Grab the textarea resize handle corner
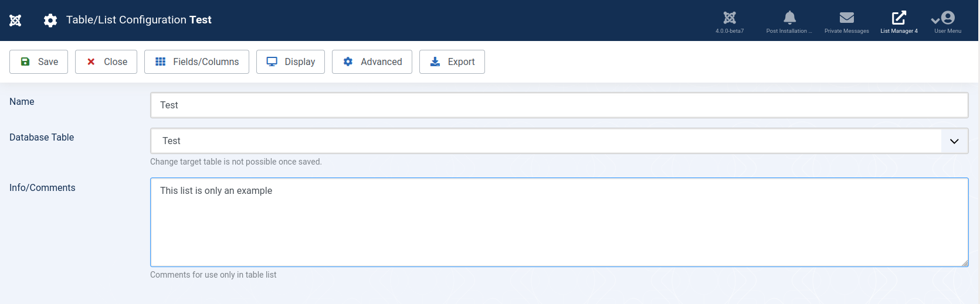The width and height of the screenshot is (980, 304). [x=965, y=264]
